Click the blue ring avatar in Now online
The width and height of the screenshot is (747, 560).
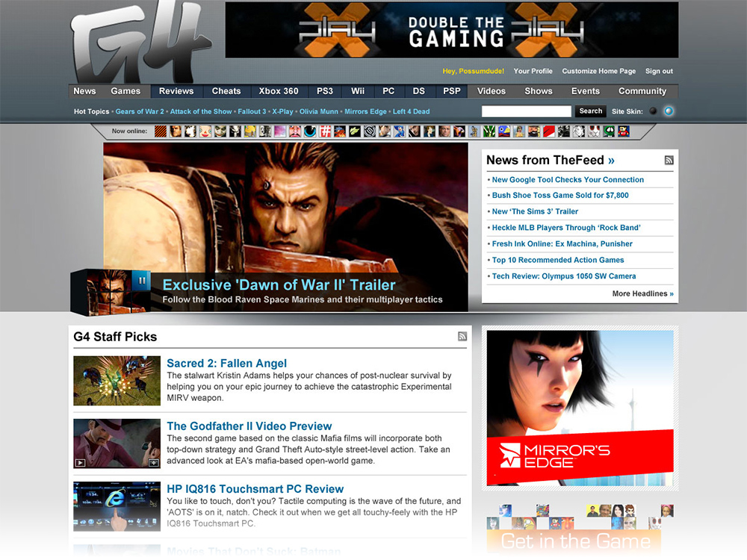click(310, 131)
